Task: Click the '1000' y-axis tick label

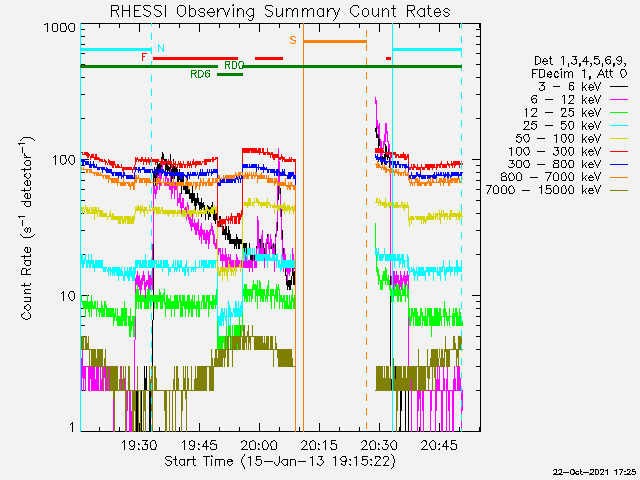Action: [60, 28]
